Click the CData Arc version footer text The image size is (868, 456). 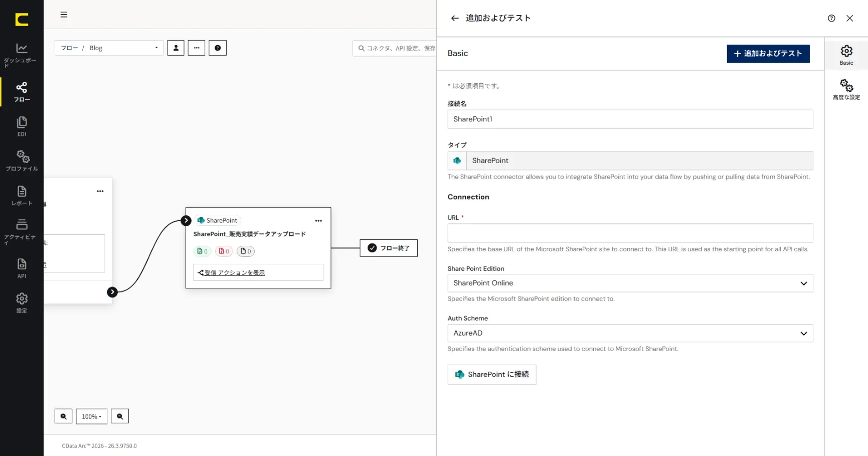[99, 446]
